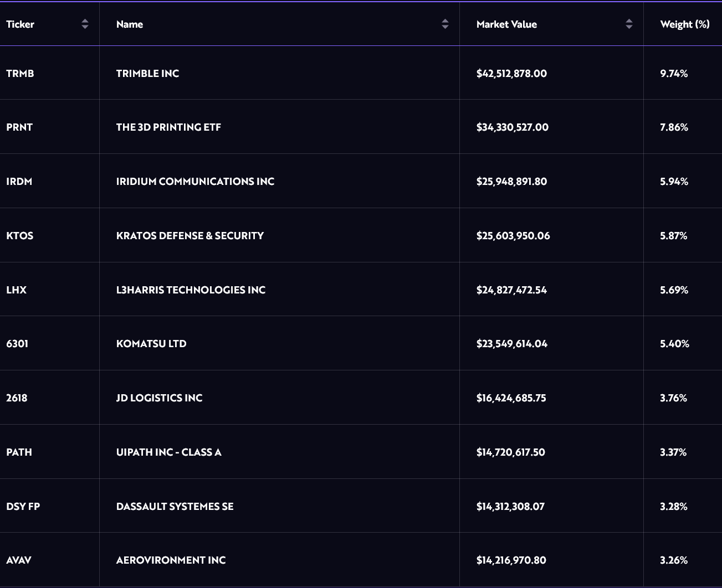This screenshot has height=588, width=722.
Task: Select L3HARRIS TECHNOLOGIES INC name
Action: pyautogui.click(x=191, y=290)
